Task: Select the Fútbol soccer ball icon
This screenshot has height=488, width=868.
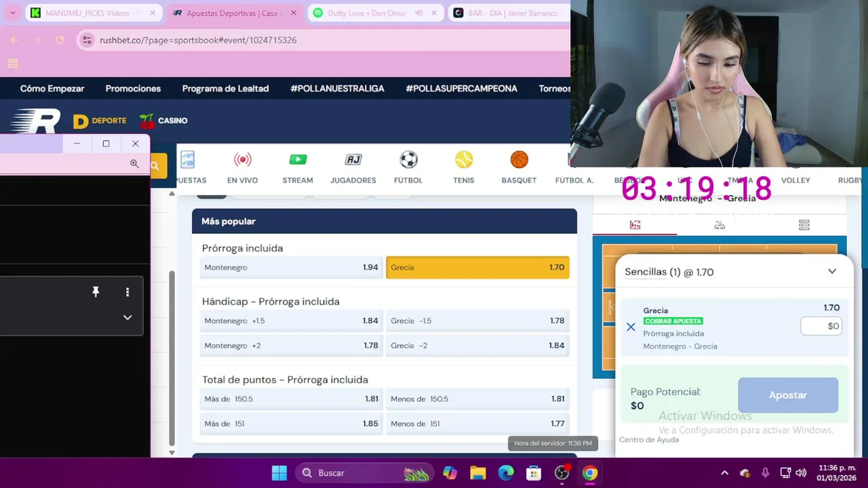Action: (x=408, y=160)
